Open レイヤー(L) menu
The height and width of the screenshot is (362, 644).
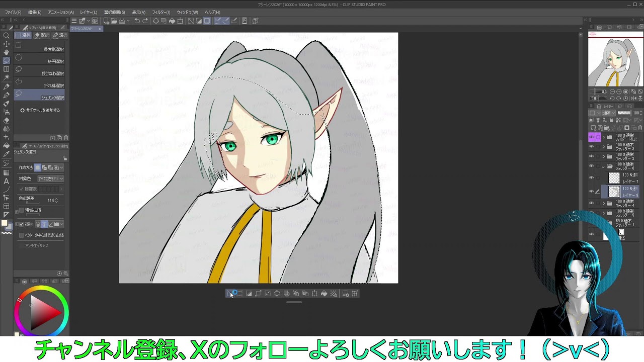(x=89, y=12)
